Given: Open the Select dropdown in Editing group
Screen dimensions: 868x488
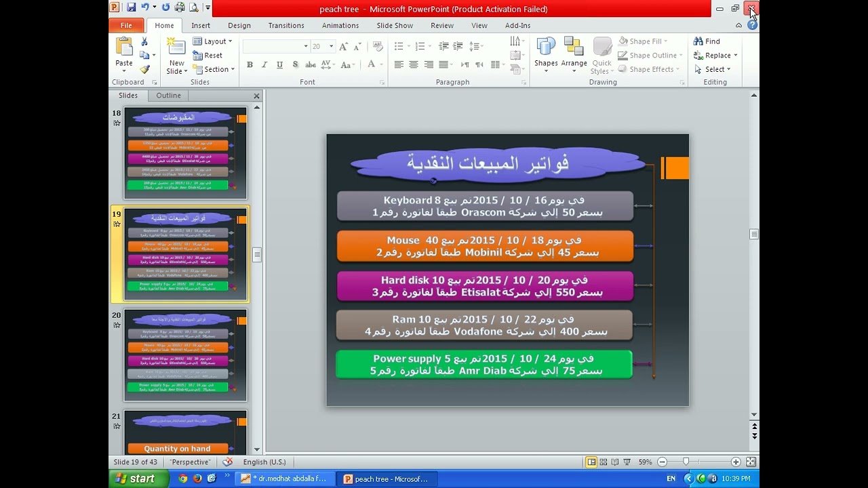Looking at the screenshot, I should [x=712, y=69].
